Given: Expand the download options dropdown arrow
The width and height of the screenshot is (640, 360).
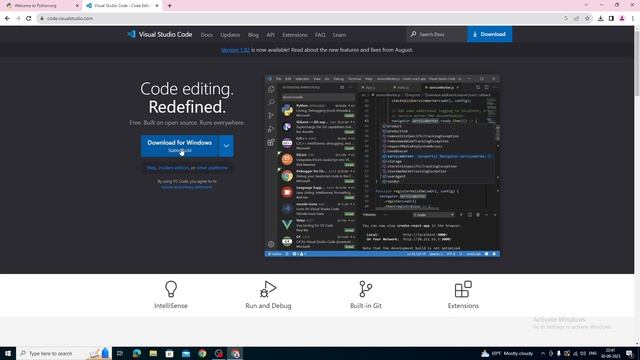Looking at the screenshot, I should 226,146.
